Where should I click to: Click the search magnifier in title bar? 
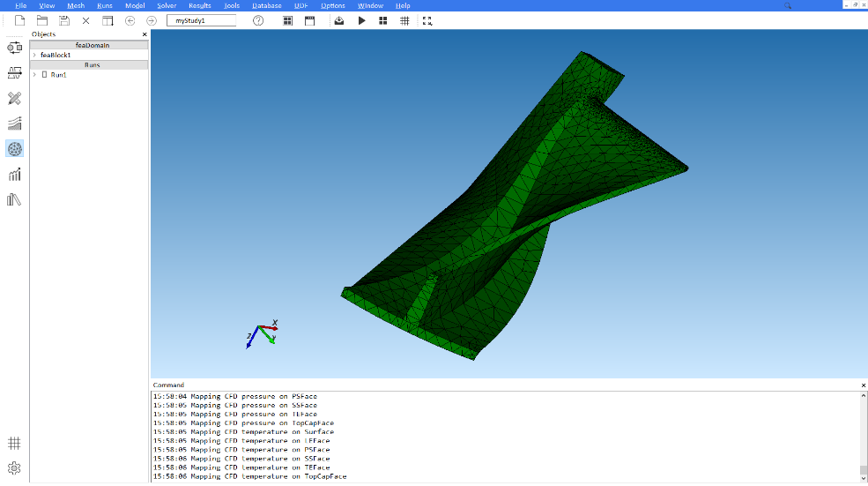(x=788, y=5)
